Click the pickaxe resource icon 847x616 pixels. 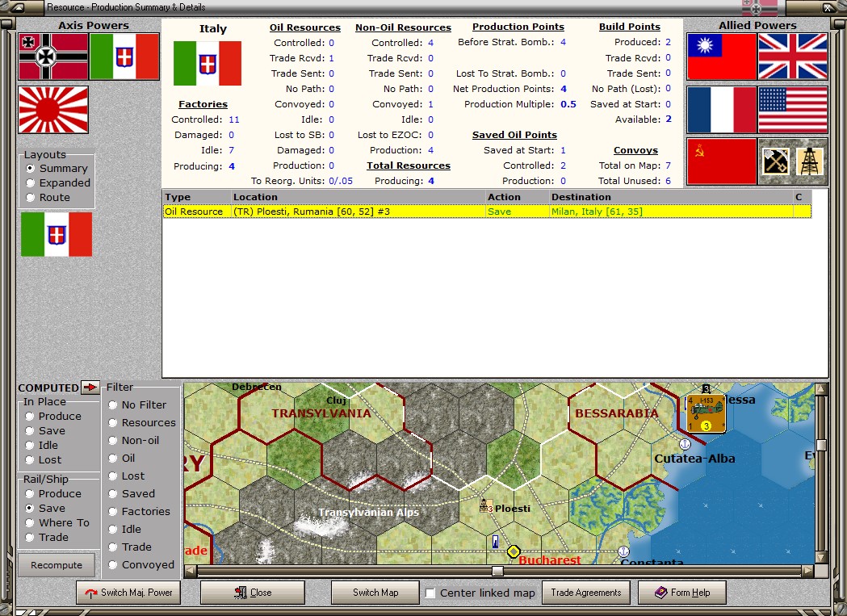[775, 161]
